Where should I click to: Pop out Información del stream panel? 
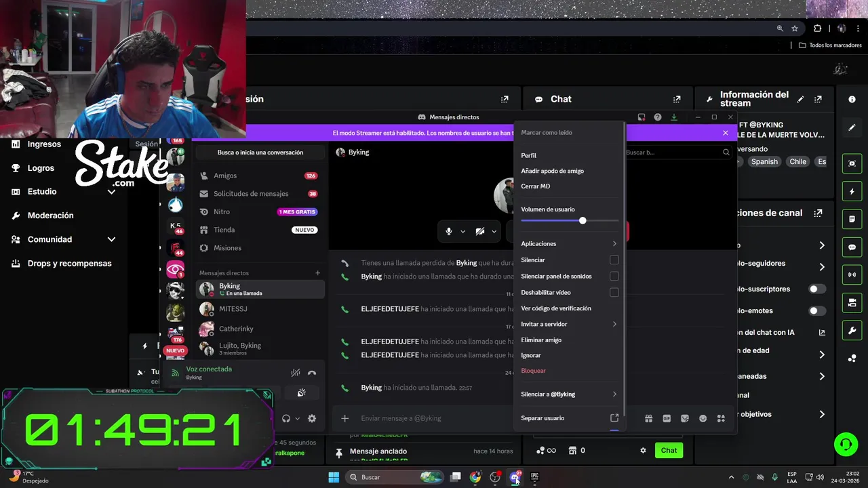[x=818, y=99]
